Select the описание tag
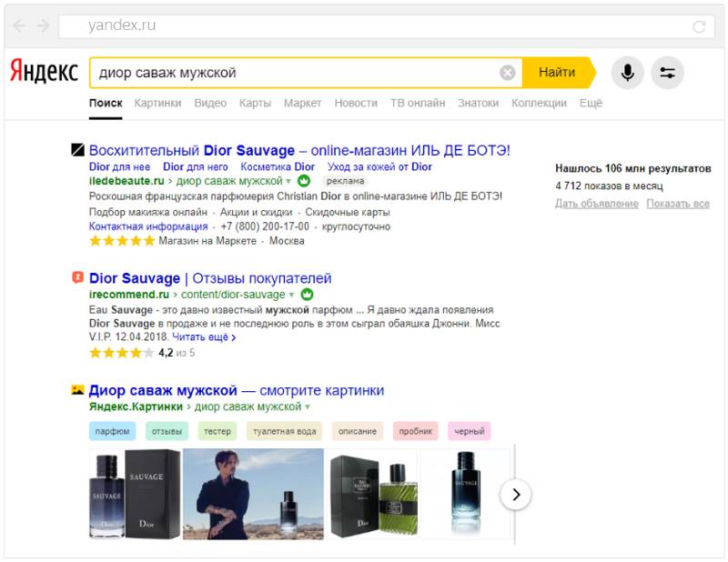 358,431
